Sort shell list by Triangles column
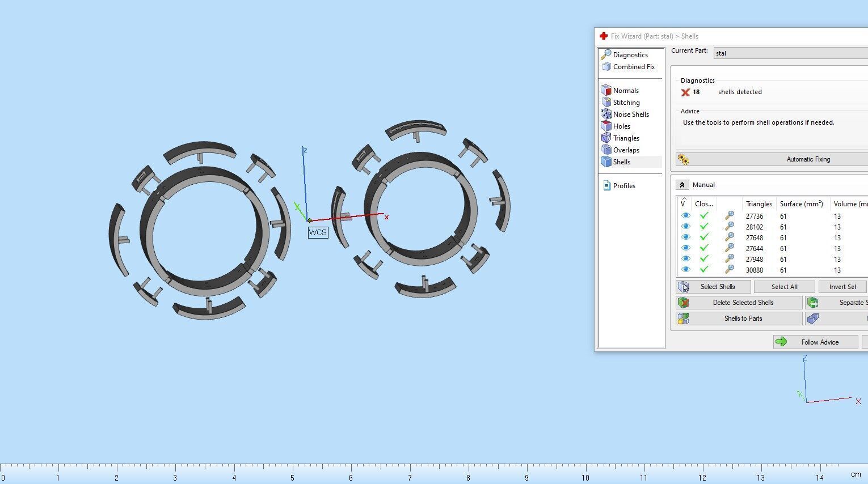 click(759, 204)
